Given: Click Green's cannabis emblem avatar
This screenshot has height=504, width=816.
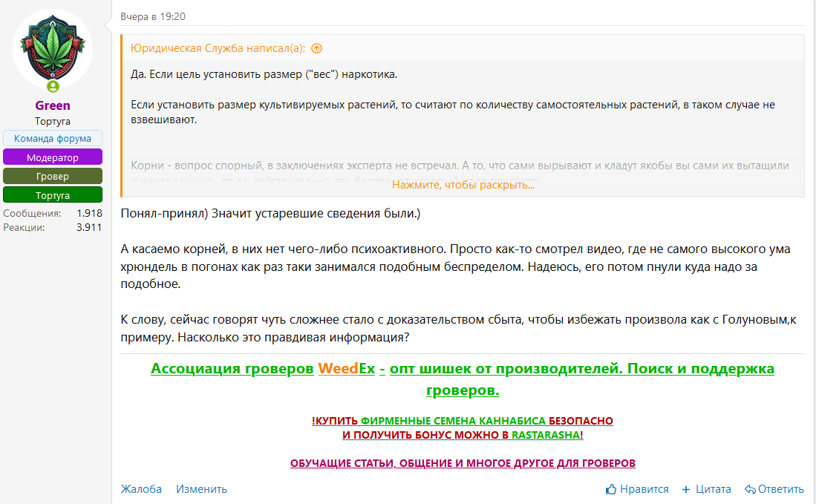Looking at the screenshot, I should tap(52, 49).
